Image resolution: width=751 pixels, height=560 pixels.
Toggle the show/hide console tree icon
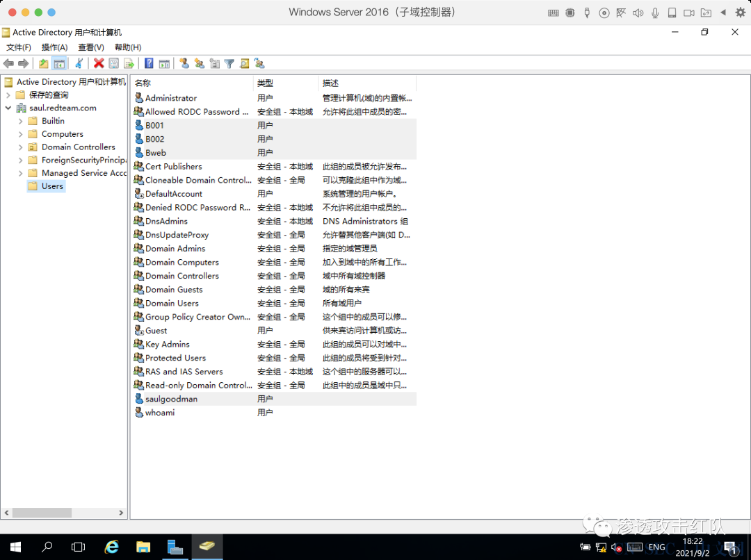coord(59,64)
